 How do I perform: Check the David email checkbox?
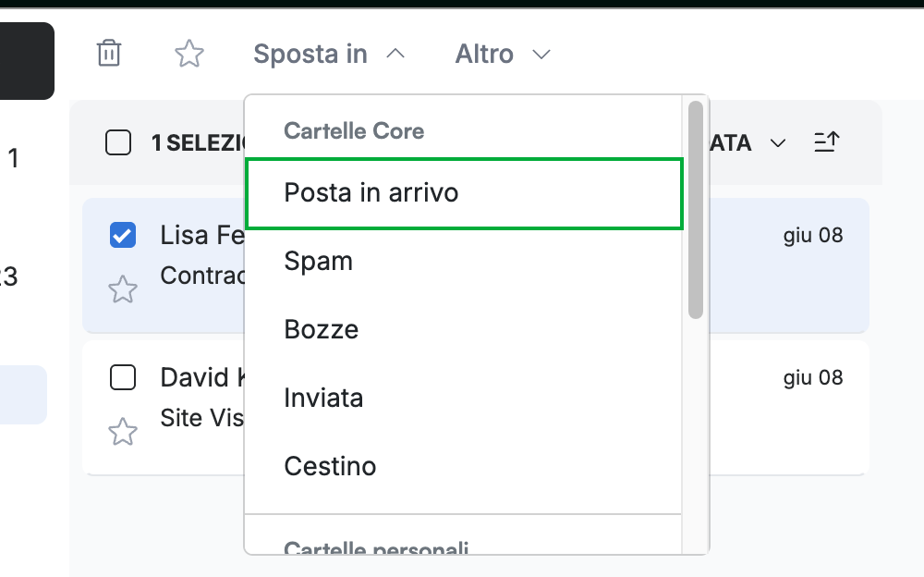(x=123, y=377)
